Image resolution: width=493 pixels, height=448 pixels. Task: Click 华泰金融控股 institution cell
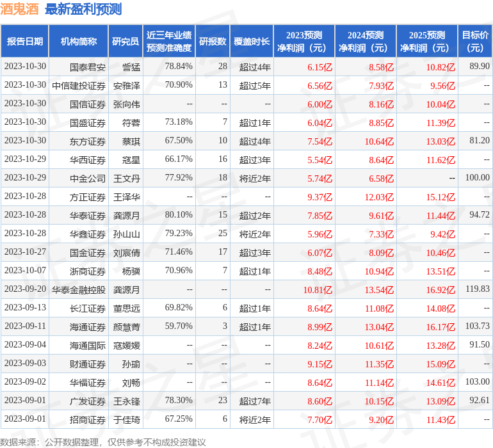79,289
